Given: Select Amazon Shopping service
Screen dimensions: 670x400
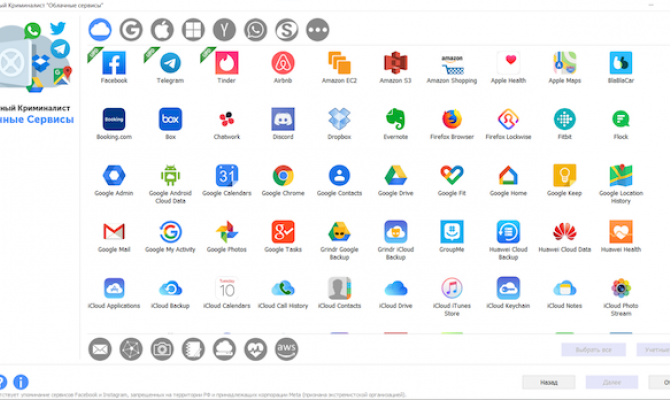Looking at the screenshot, I should point(452,63).
